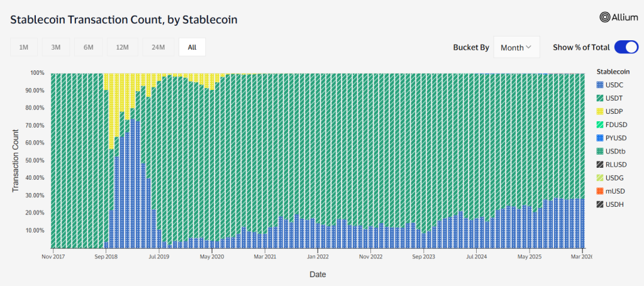Toggle USDH series visibility in legend
This screenshot has width=644, height=286.
click(x=613, y=204)
